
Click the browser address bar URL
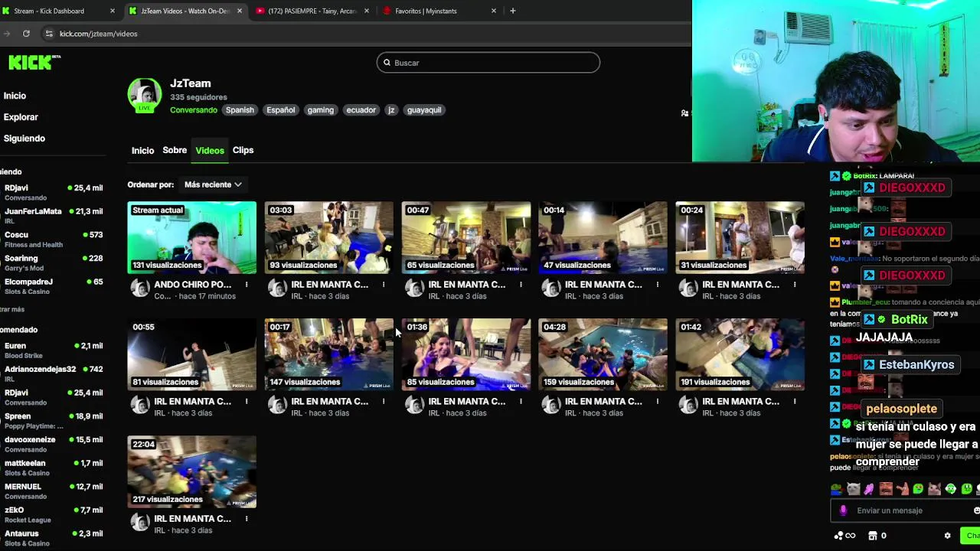click(99, 34)
